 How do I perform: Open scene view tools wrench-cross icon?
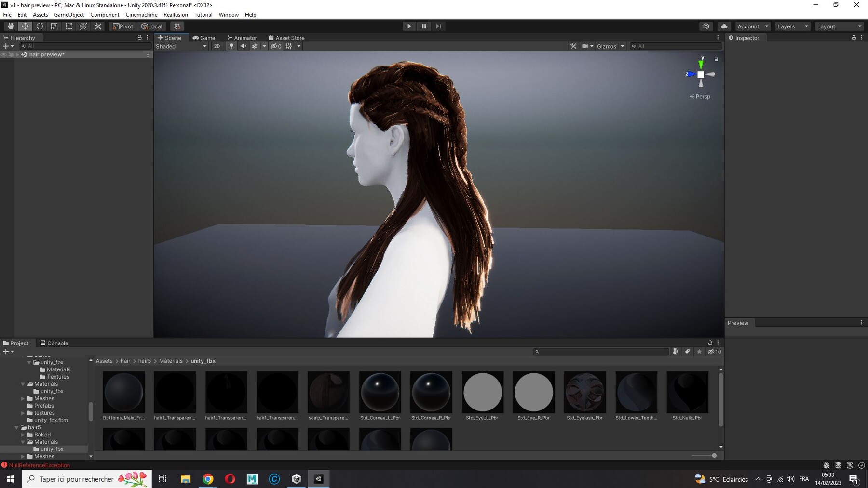(x=573, y=46)
